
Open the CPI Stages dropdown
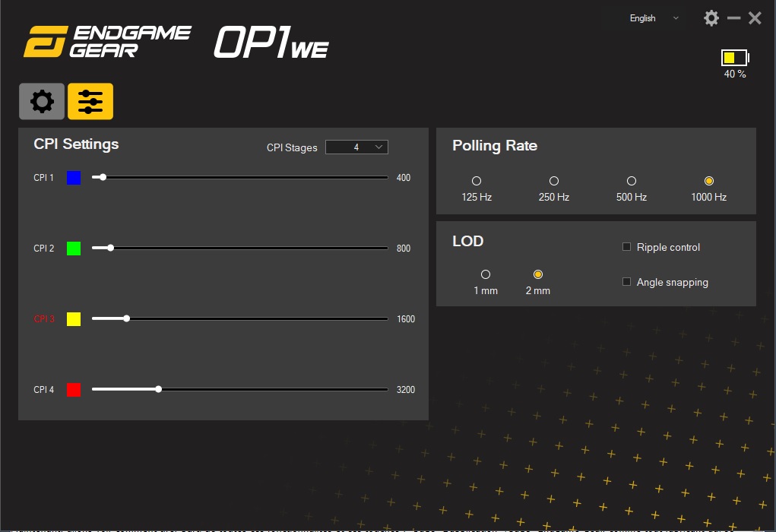click(356, 147)
